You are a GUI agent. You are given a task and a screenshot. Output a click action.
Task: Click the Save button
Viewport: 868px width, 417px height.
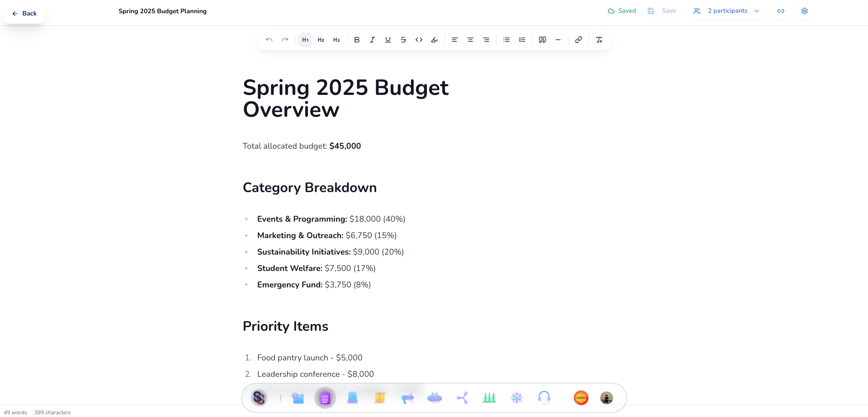(662, 11)
